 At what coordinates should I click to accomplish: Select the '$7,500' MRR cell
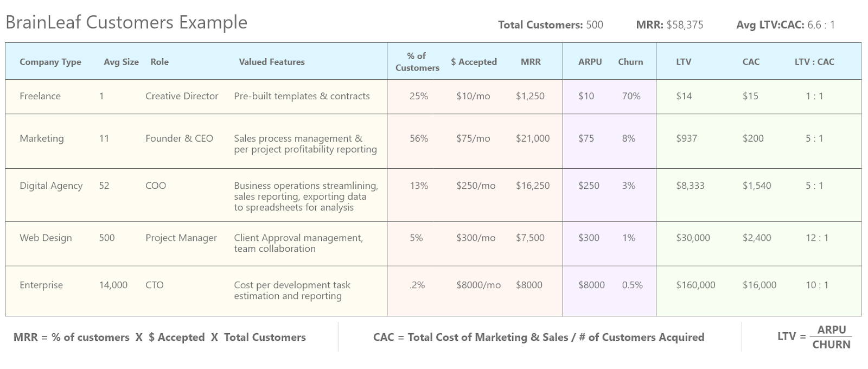(530, 238)
